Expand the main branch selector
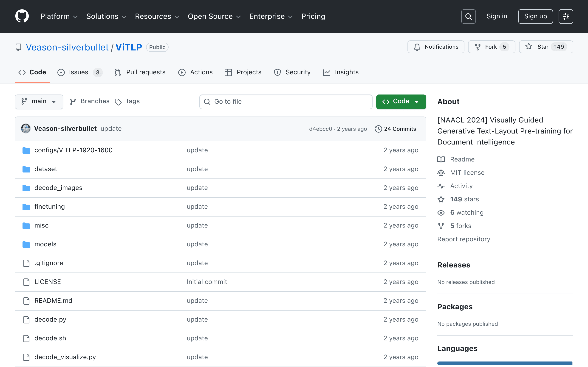This screenshot has height=367, width=588. click(x=39, y=101)
